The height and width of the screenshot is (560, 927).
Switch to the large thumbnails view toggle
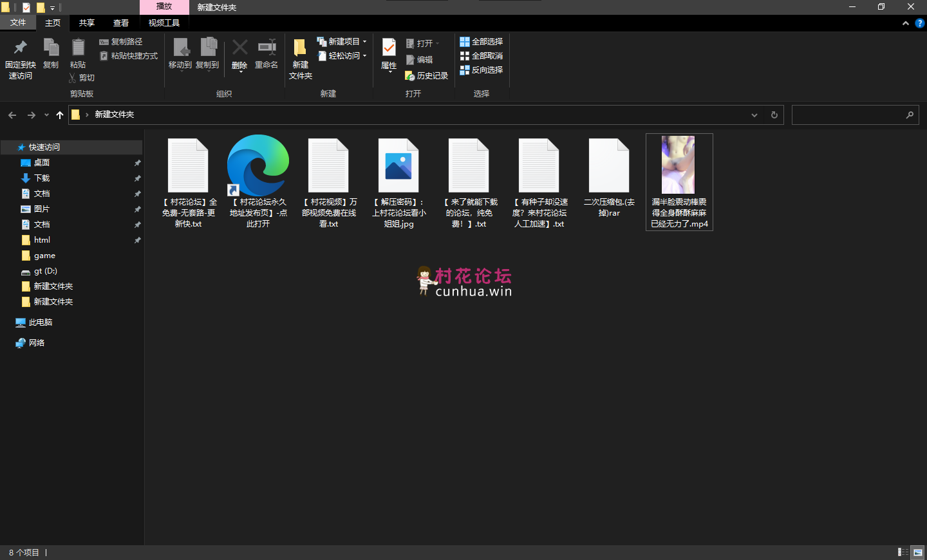(x=918, y=552)
